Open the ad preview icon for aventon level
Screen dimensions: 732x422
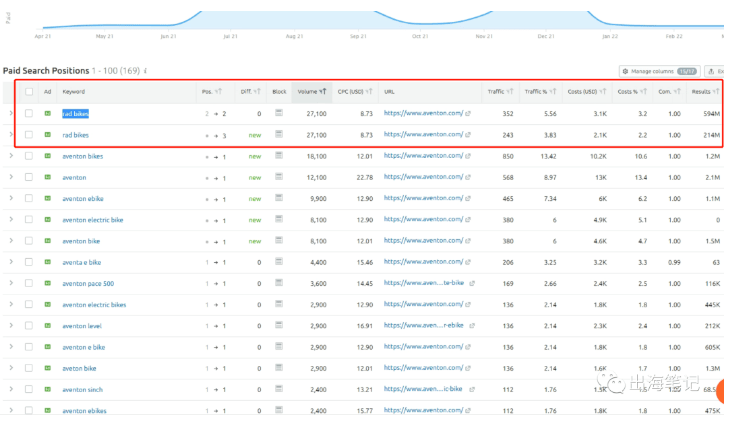point(48,326)
